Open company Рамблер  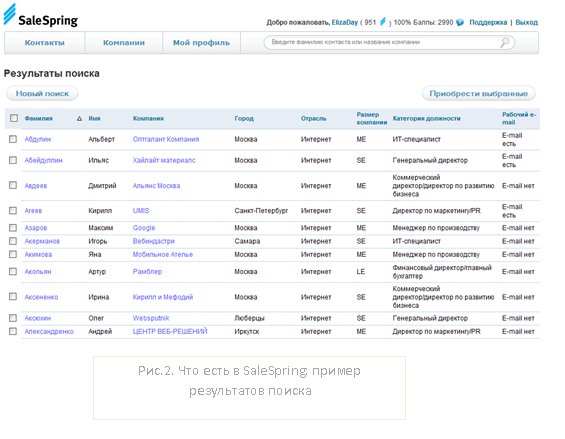click(147, 272)
